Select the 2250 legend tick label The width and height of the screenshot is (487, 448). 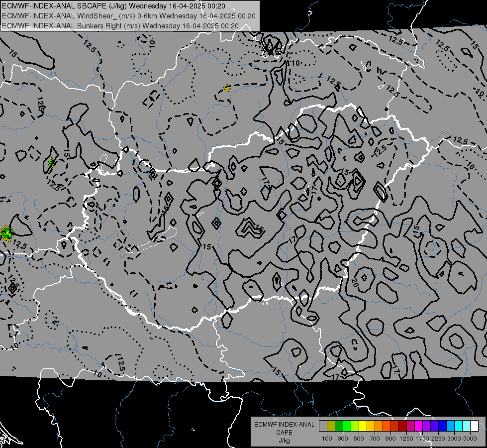(x=438, y=439)
